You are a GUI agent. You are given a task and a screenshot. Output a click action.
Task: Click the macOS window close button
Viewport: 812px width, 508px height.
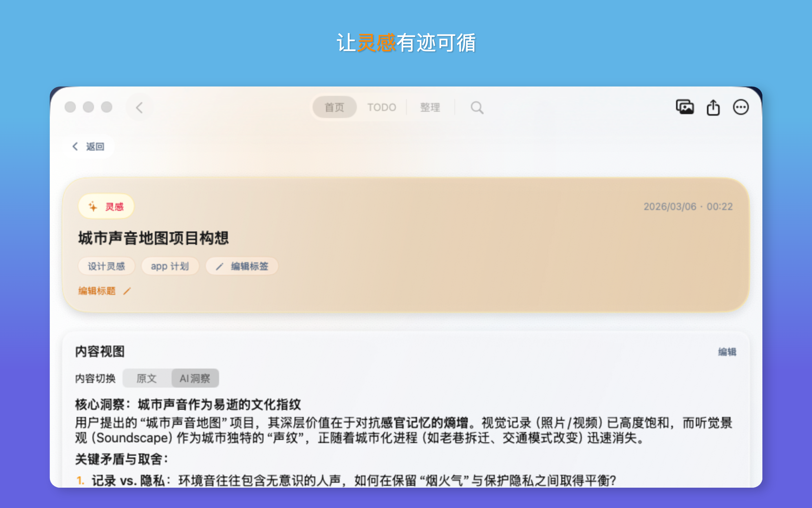70,107
